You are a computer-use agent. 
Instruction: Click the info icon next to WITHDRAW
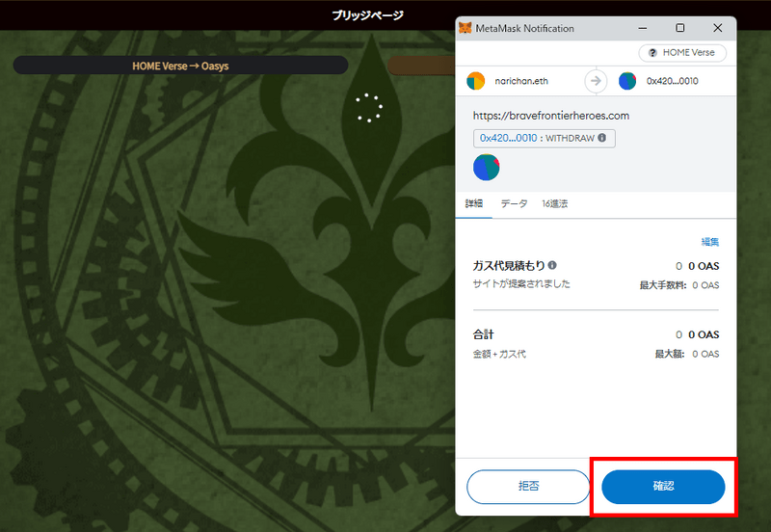(x=602, y=139)
